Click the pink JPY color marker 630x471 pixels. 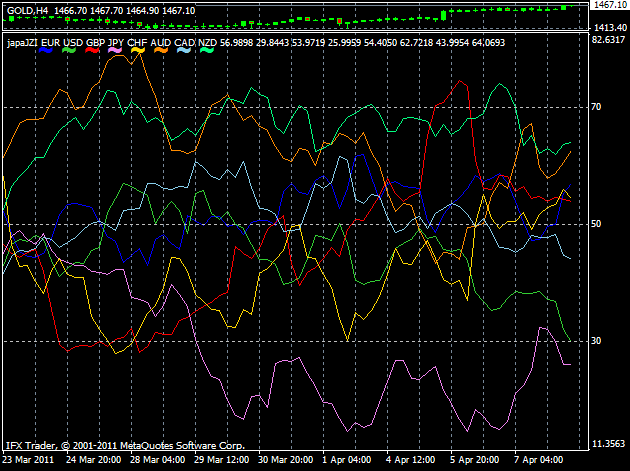tap(115, 50)
